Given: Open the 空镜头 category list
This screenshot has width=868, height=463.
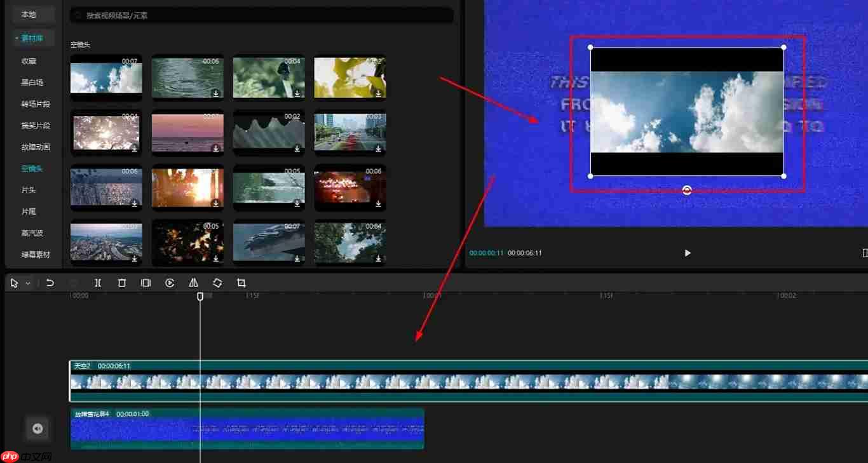Looking at the screenshot, I should [x=32, y=168].
